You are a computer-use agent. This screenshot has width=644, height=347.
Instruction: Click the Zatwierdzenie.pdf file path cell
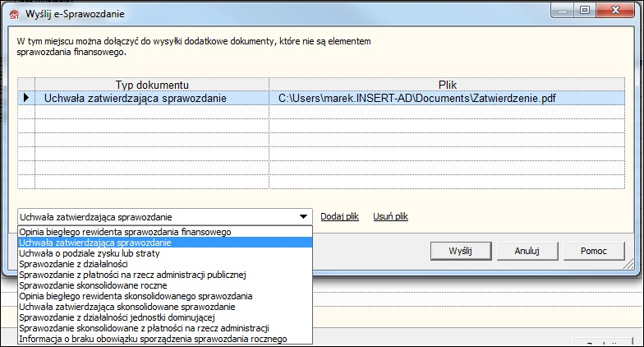[447, 99]
